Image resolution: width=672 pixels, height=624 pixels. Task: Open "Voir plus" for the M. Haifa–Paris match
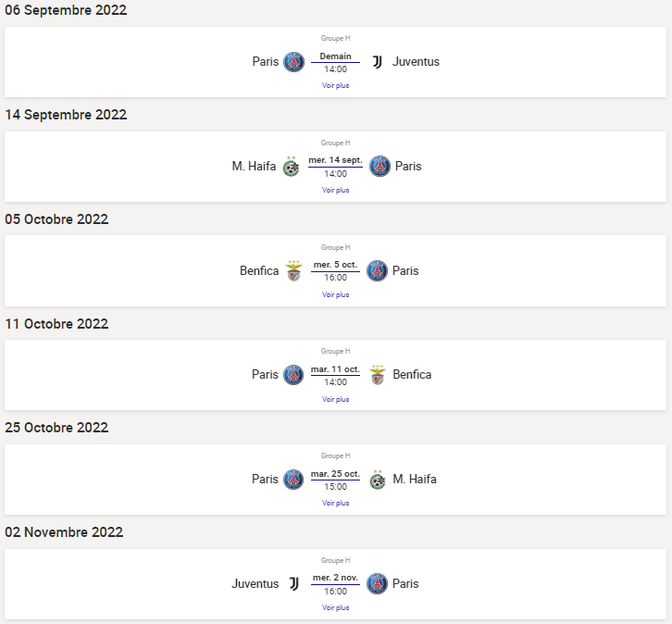click(335, 190)
